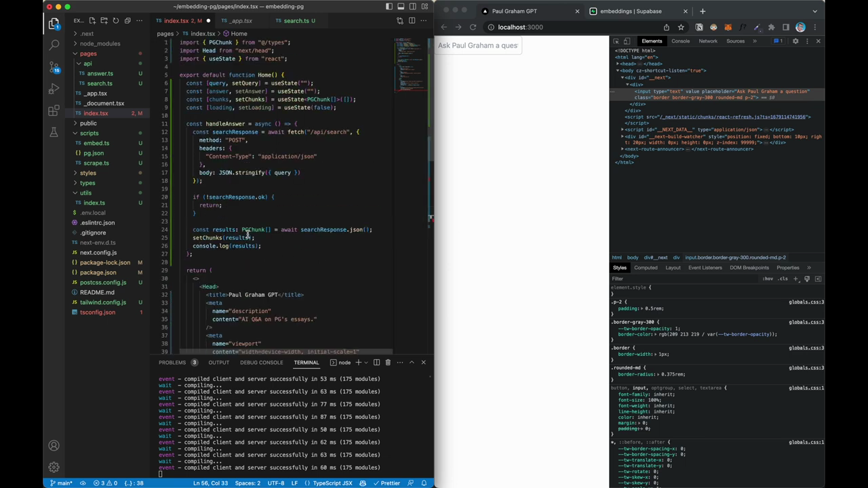Toggle device toolbar in DevTools
The image size is (868, 488).
pyautogui.click(x=627, y=41)
